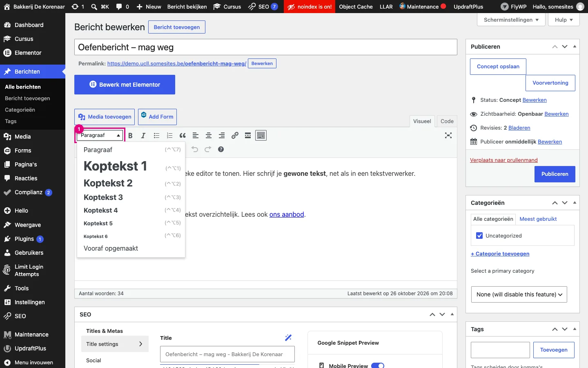This screenshot has height=368, width=588.
Task: Pick the Vooraf opgemaakt format
Action: pos(131,248)
